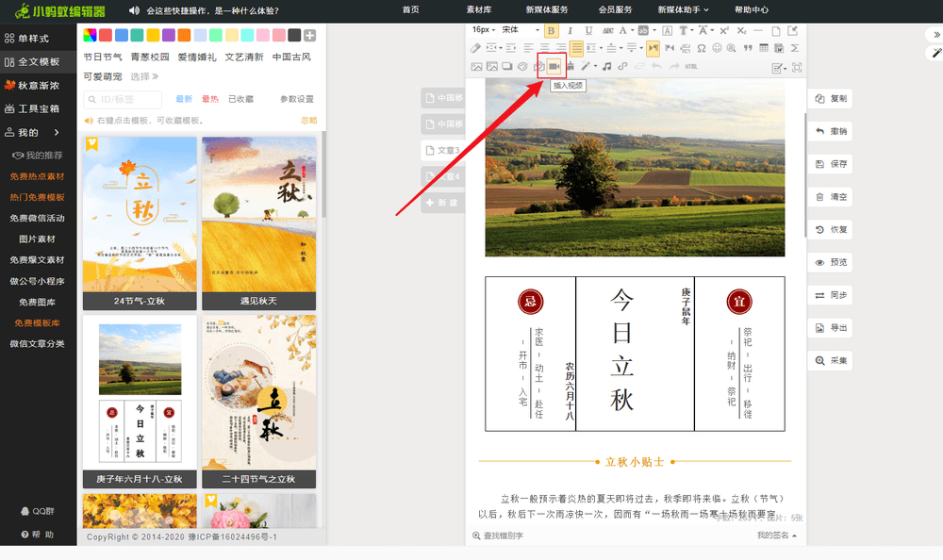Click the text border boxed A icon
943x560 pixels.
click(x=667, y=31)
